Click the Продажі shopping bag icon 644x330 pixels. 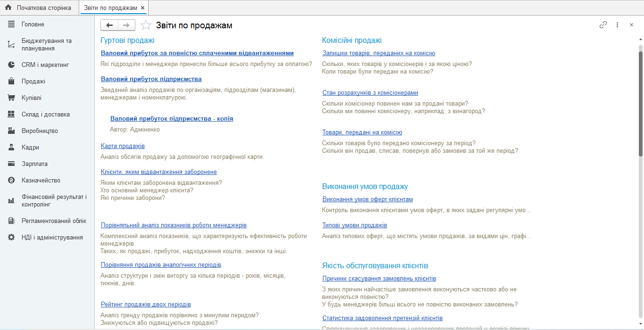(x=11, y=82)
